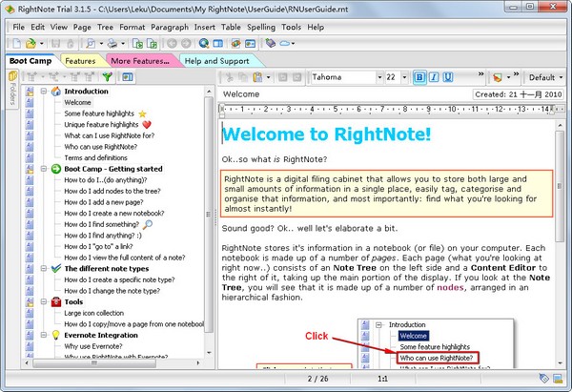The image size is (572, 392).
Task: Collapse the Tools tree node
Action: pyautogui.click(x=44, y=301)
